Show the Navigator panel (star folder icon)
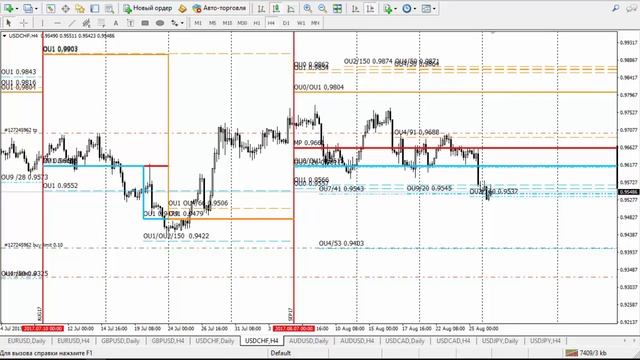The image size is (640, 360). (80, 8)
